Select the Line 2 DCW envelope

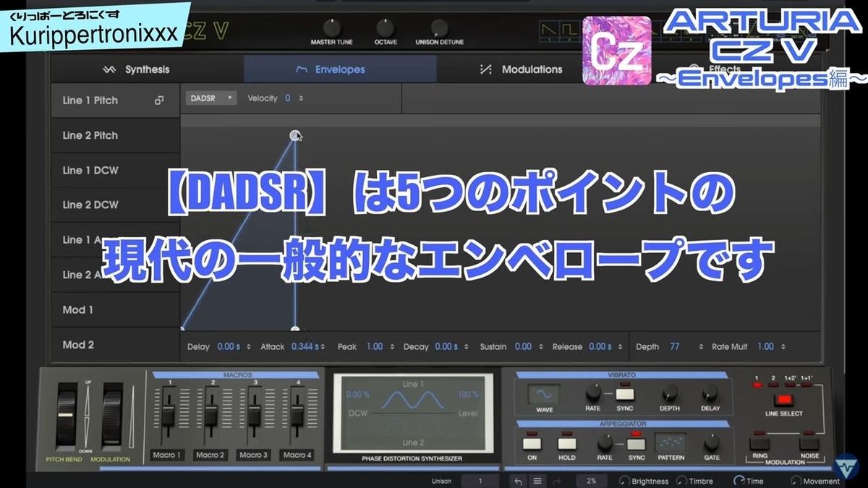coord(116,205)
